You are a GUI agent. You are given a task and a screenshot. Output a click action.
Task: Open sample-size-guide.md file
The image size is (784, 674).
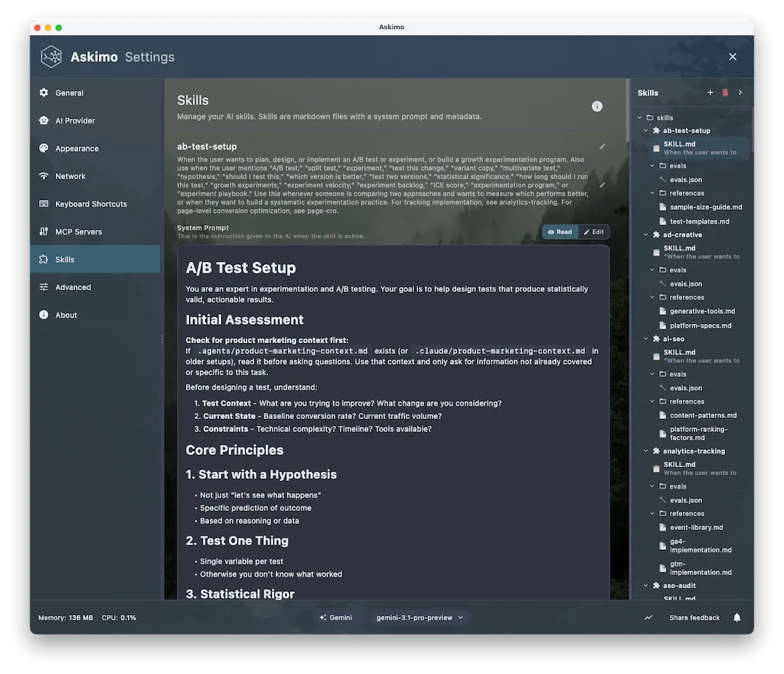click(701, 207)
